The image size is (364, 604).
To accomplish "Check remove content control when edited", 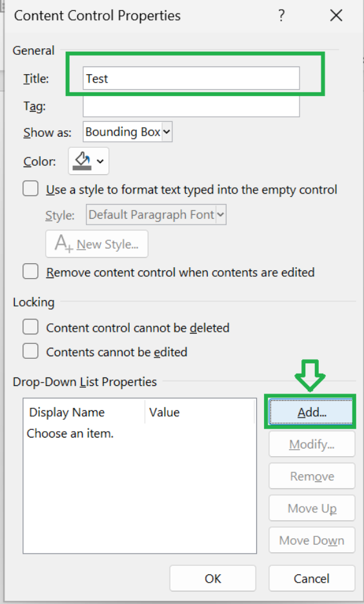I will point(30,272).
